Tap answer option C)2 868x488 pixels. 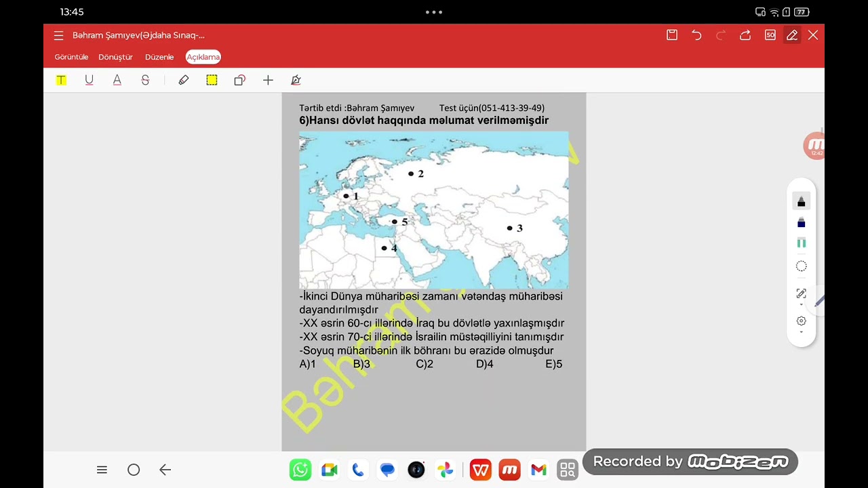pyautogui.click(x=425, y=364)
